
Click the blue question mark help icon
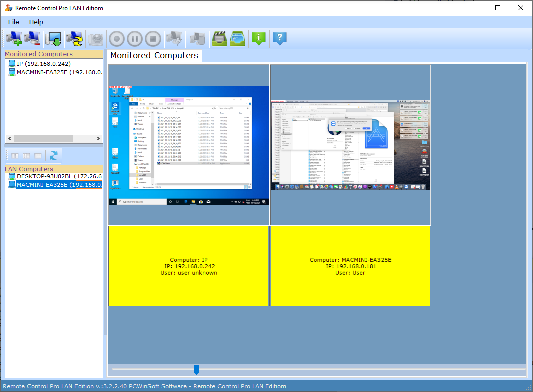pos(280,38)
